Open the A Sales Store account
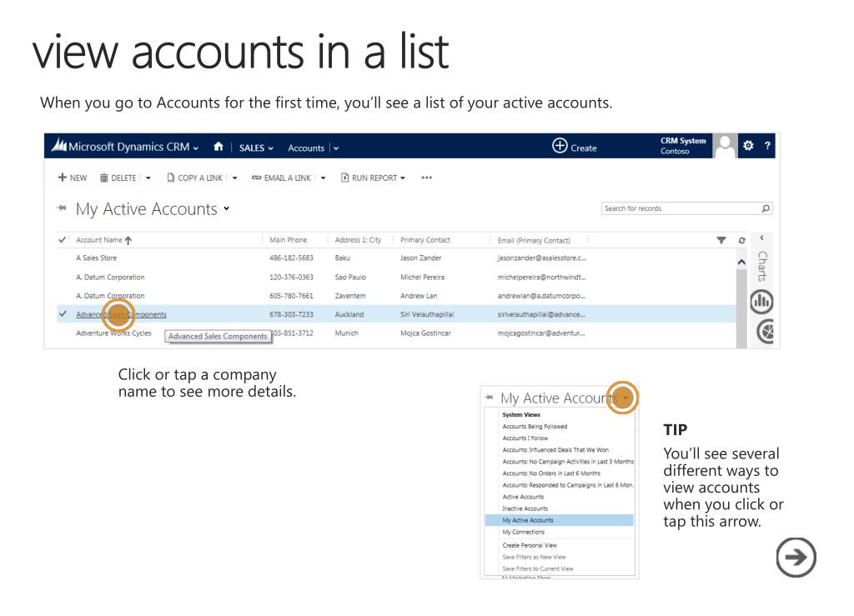Screen dimensions: 854x616 point(96,258)
